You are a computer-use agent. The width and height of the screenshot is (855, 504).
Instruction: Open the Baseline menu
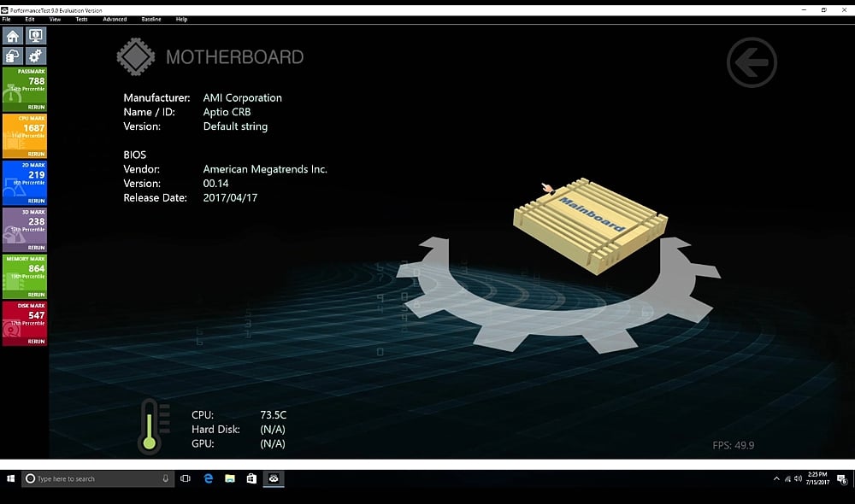pyautogui.click(x=151, y=19)
